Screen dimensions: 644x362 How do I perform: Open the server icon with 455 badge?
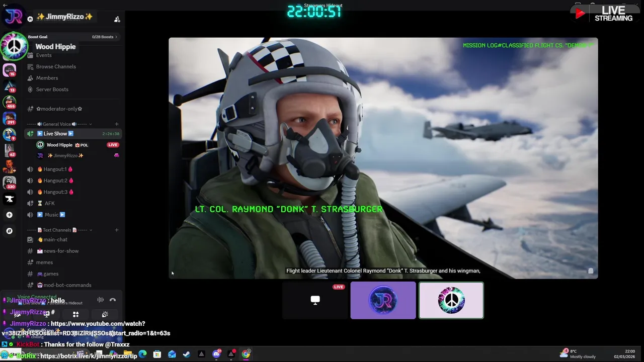click(10, 103)
